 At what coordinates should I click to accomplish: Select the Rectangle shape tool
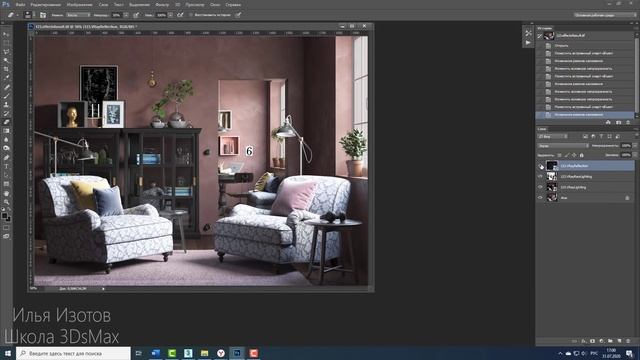coord(6,184)
